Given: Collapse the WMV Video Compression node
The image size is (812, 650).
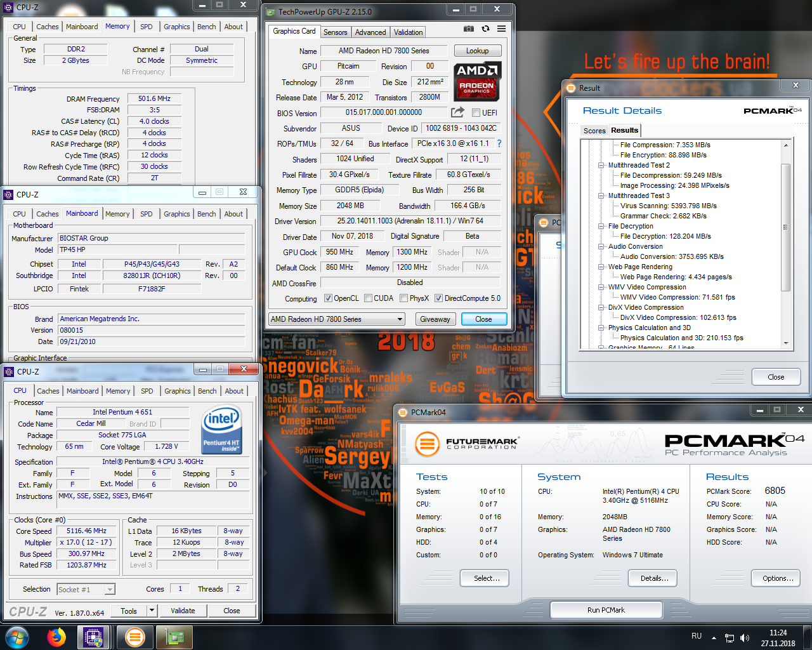Looking at the screenshot, I should pyautogui.click(x=601, y=287).
